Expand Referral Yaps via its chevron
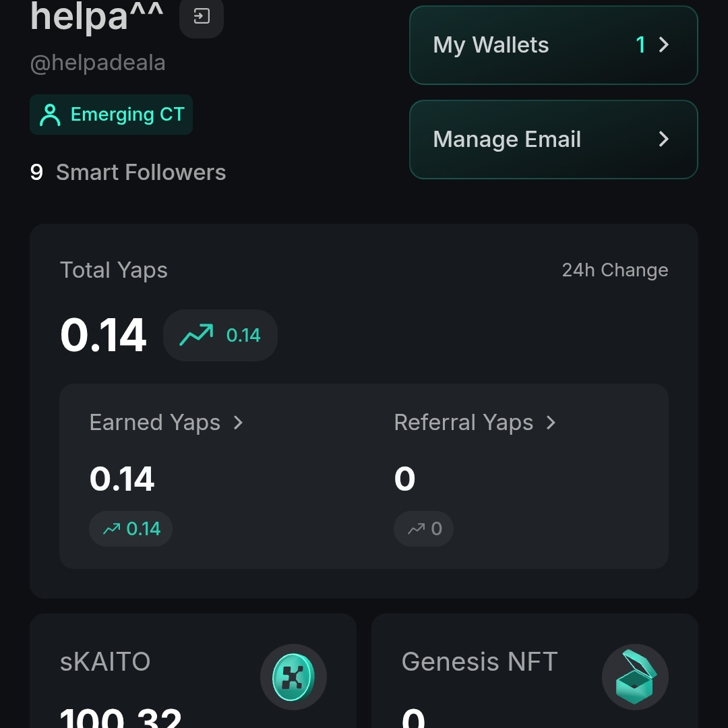728x728 pixels. click(551, 423)
